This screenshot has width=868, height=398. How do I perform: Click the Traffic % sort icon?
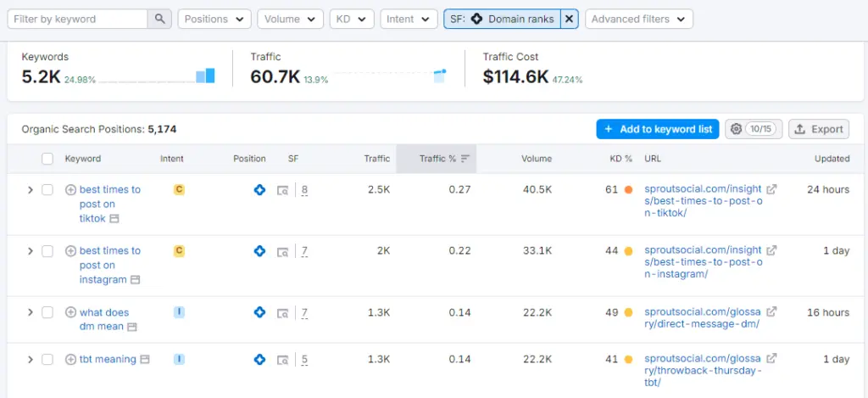pos(465,159)
